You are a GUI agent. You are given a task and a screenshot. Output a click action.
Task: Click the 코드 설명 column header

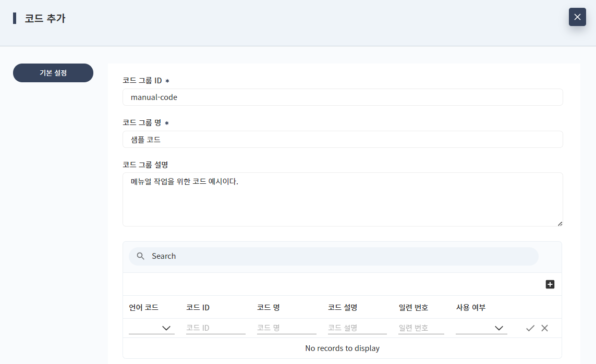click(x=343, y=307)
